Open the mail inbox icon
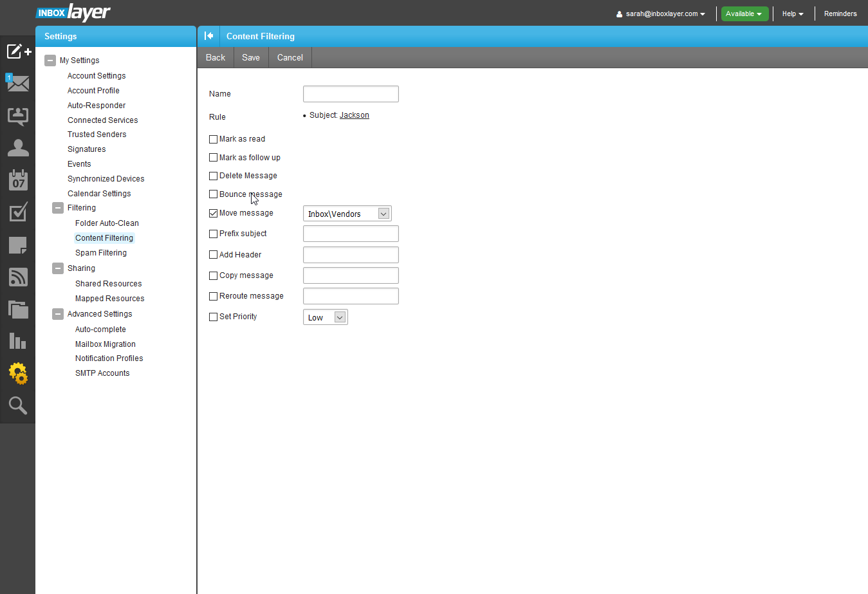Screen dimensions: 868x594 18,84
